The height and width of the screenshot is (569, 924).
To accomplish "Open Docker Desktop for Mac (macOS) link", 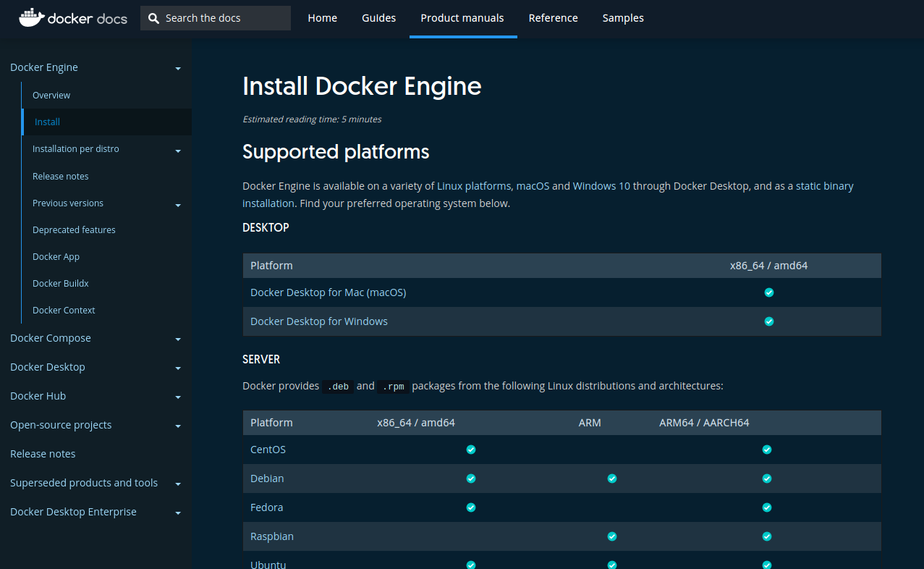I will [x=328, y=292].
